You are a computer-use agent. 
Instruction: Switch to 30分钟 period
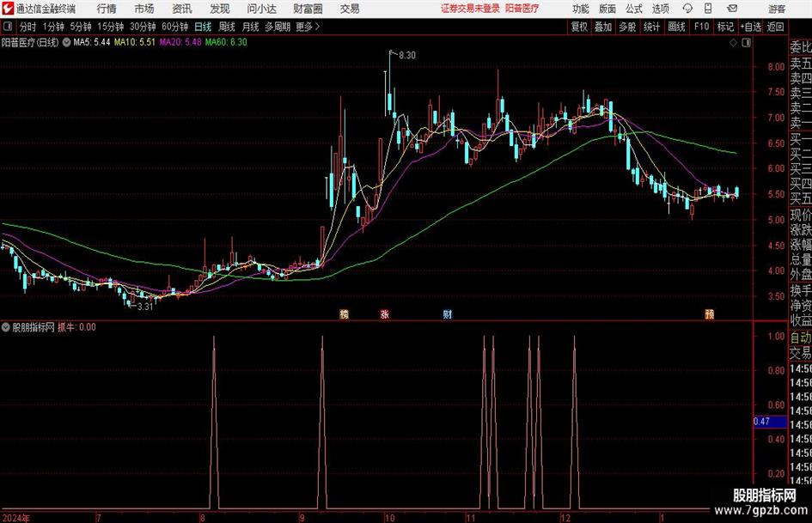pyautogui.click(x=143, y=27)
